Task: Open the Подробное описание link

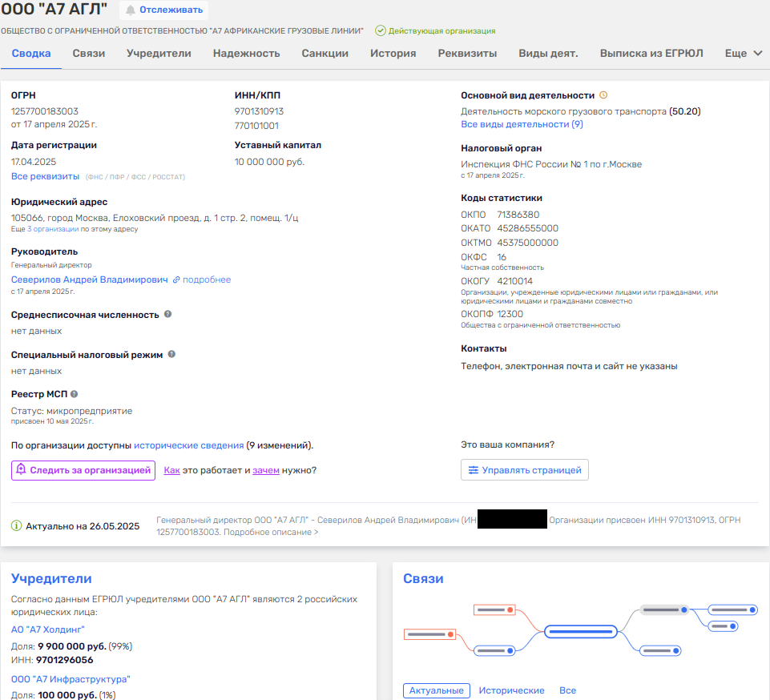Action: coord(271,532)
